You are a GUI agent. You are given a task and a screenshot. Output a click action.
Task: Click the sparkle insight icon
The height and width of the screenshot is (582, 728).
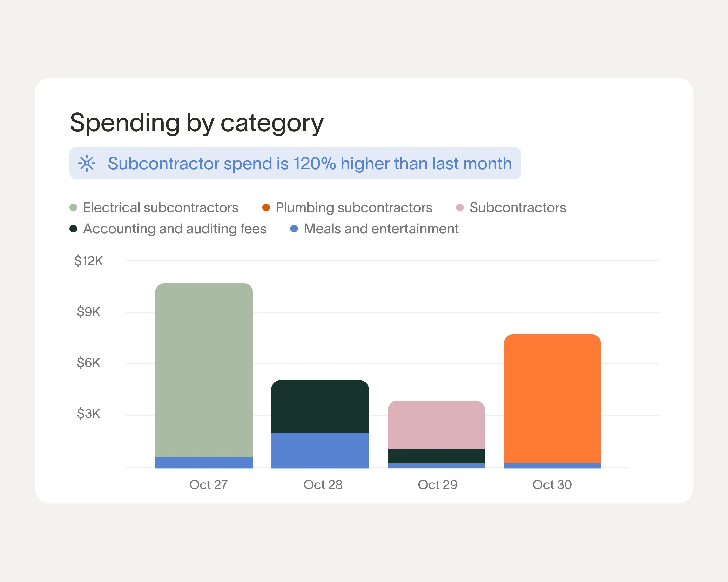[87, 163]
